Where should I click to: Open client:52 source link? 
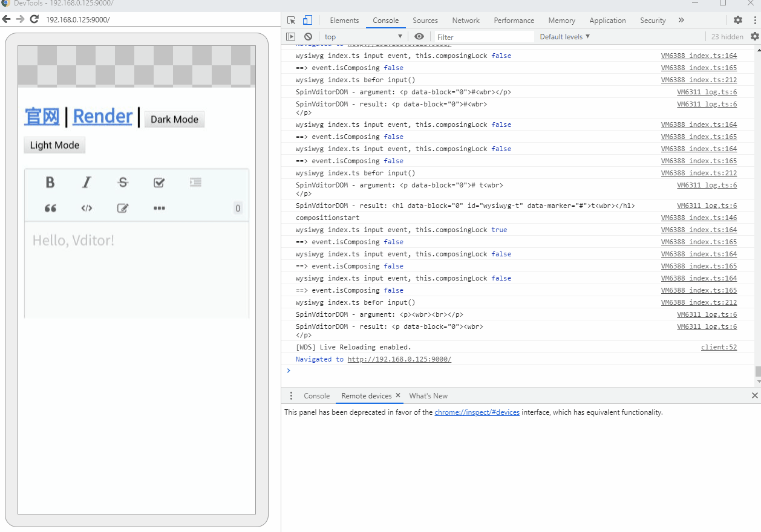tap(719, 347)
